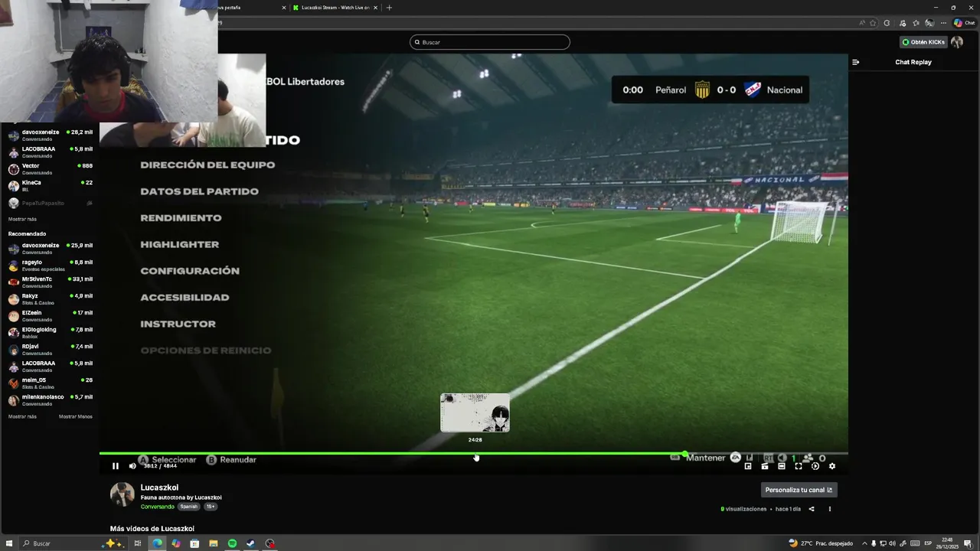980x551 pixels.
Task: Mute the video player volume
Action: [132, 466]
